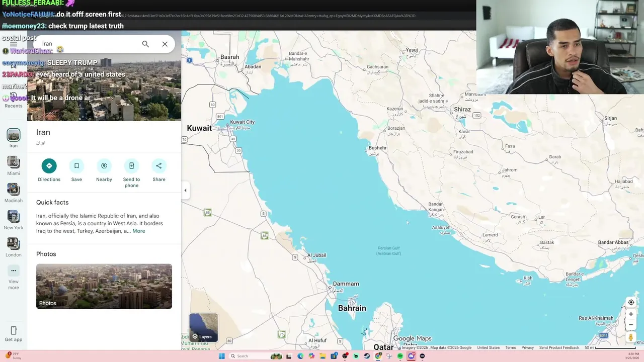Click the Iran panel title
The width and height of the screenshot is (644, 362).
[x=43, y=132]
